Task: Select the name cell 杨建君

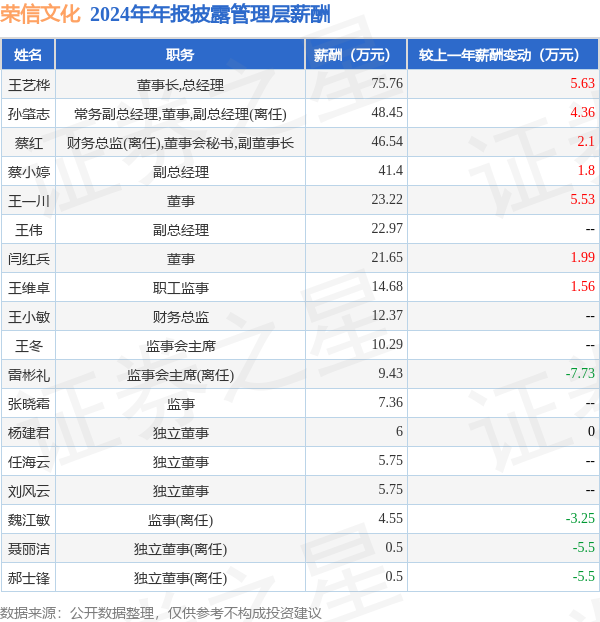Action: coord(29,432)
